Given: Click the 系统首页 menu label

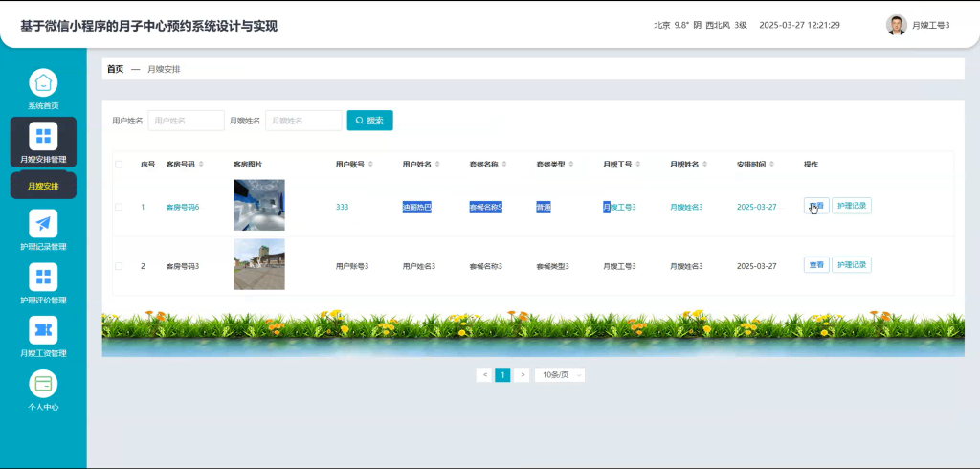Looking at the screenshot, I should pos(43,105).
